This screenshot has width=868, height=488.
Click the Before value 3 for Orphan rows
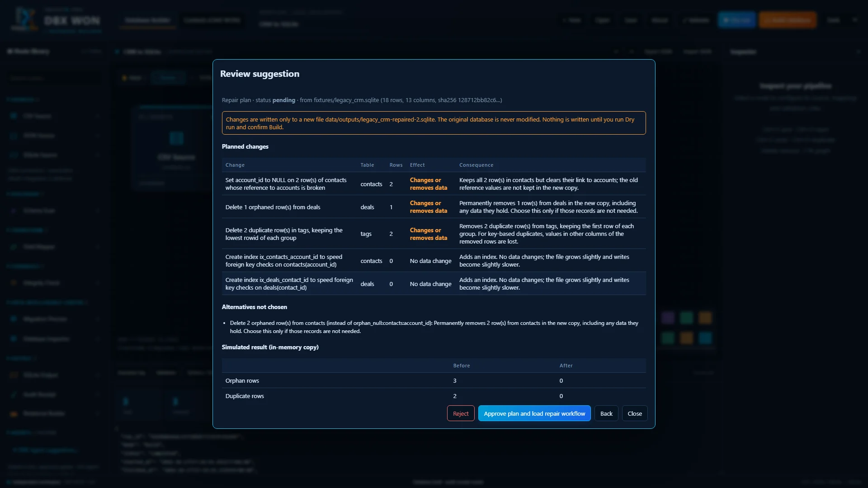tap(455, 380)
